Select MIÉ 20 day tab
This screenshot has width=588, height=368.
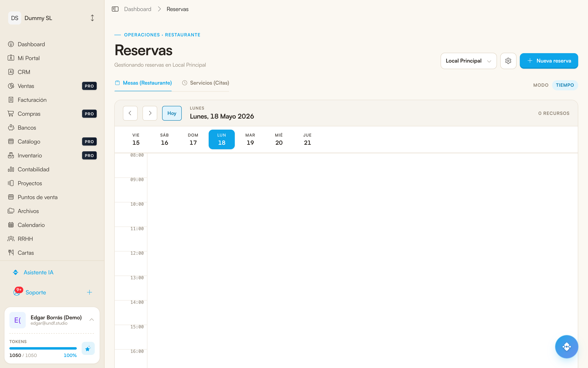pos(279,139)
